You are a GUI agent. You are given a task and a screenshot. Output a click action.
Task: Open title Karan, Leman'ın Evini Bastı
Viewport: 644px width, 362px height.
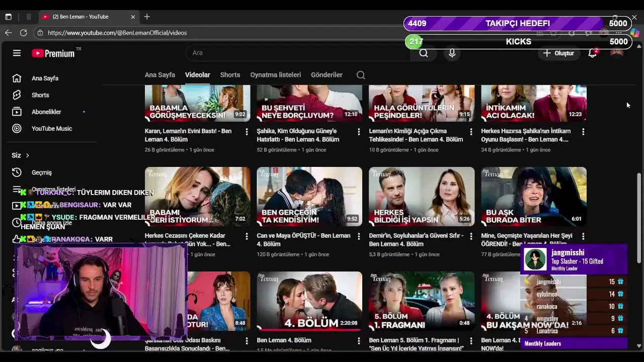[188, 135]
